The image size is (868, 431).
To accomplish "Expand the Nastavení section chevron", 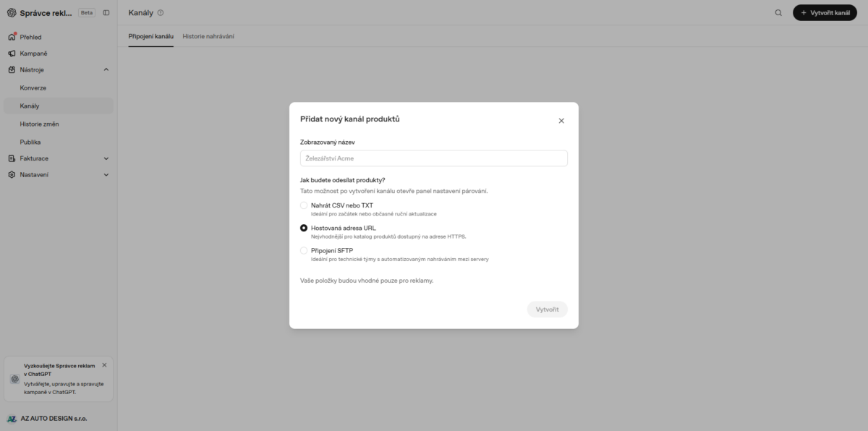I will click(106, 174).
